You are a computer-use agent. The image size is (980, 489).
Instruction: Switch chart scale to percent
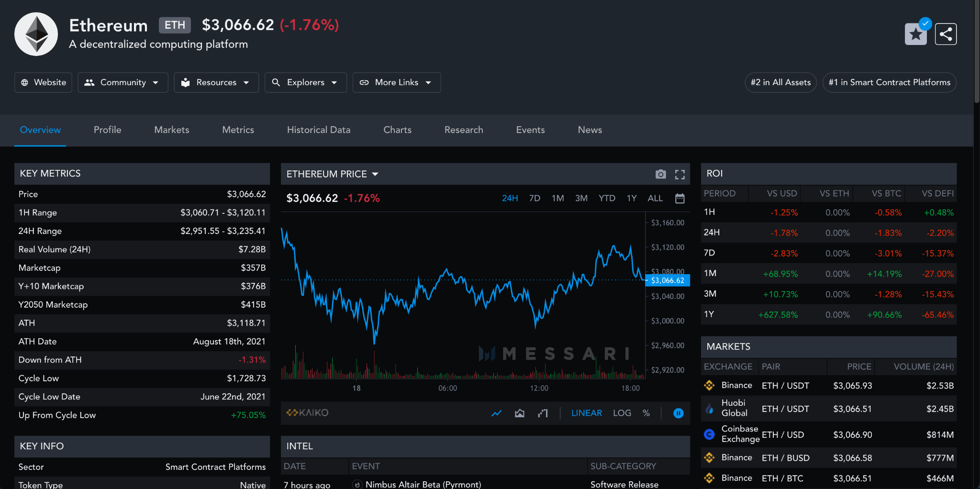click(x=646, y=413)
